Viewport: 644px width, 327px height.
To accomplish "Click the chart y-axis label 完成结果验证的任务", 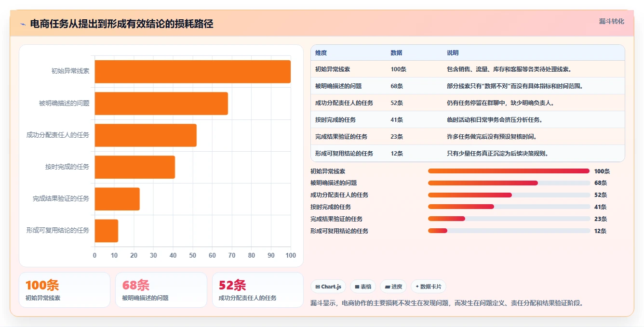I will click(x=61, y=198).
